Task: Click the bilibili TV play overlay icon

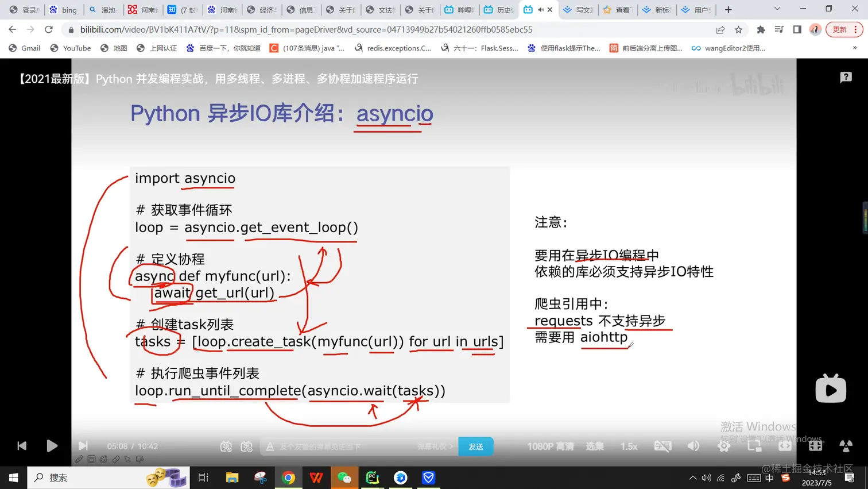Action: [x=831, y=389]
